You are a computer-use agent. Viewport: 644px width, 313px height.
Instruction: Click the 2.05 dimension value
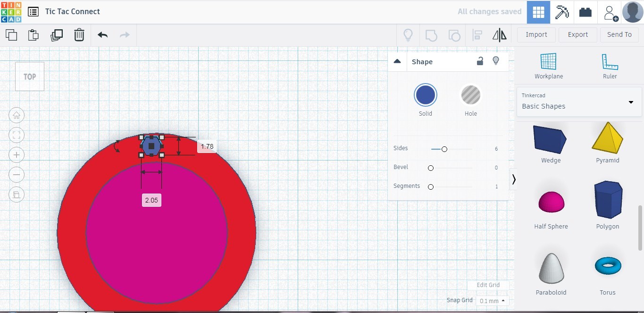click(x=151, y=200)
